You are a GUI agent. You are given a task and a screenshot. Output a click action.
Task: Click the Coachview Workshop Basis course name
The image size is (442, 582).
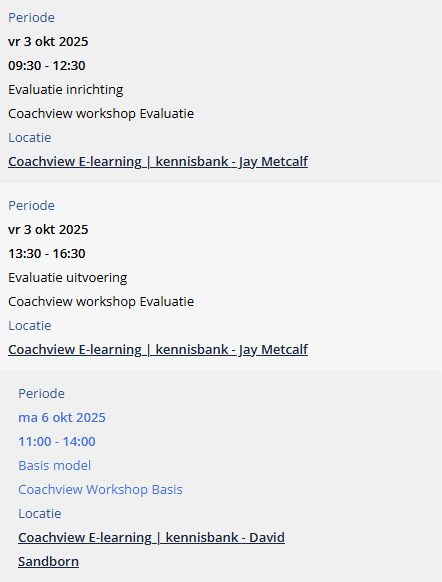pos(100,490)
